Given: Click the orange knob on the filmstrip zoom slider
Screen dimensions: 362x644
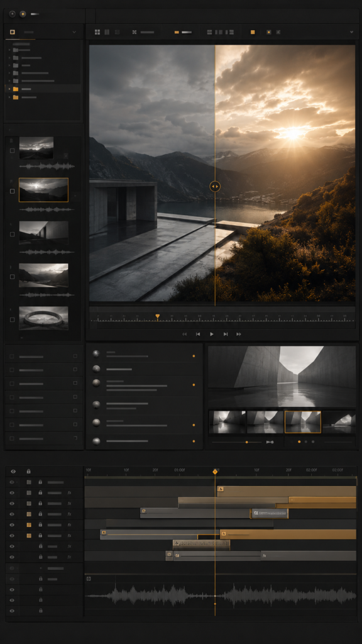Looking at the screenshot, I should click(246, 442).
